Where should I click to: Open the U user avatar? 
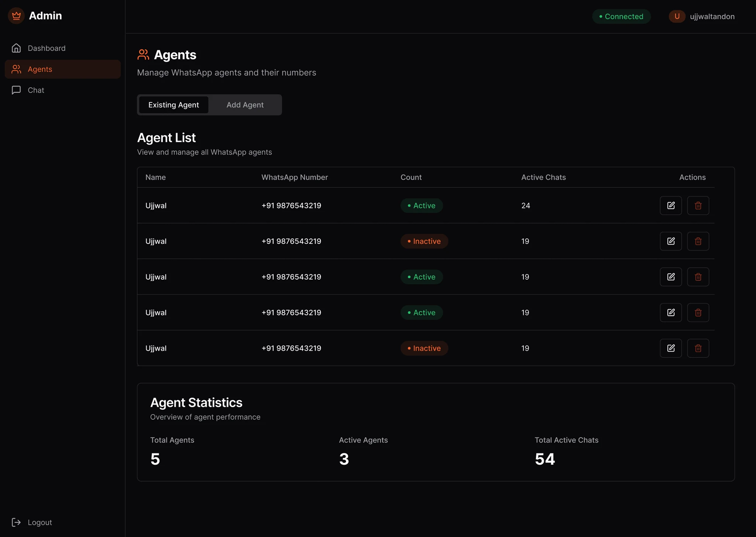pos(677,16)
